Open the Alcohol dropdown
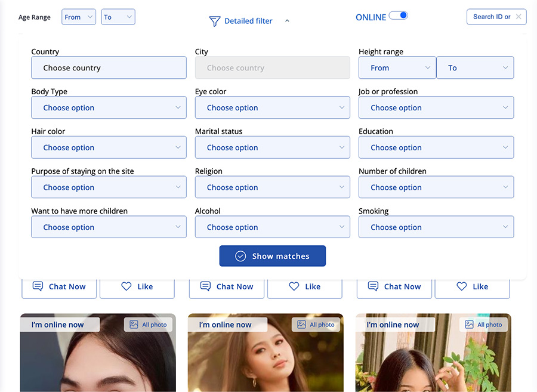Screen dimensions: 537x392 273,227
